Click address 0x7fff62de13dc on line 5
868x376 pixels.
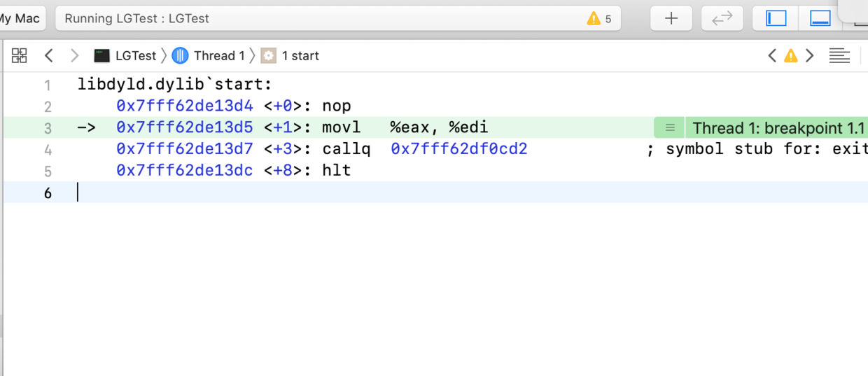pyautogui.click(x=185, y=170)
